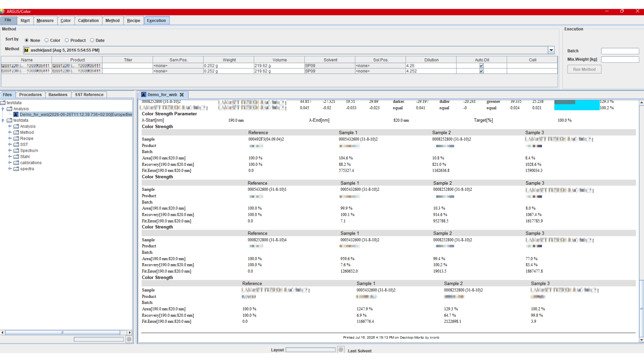
Task: Click the calibrations folder icon in tree
Action: coord(16,163)
